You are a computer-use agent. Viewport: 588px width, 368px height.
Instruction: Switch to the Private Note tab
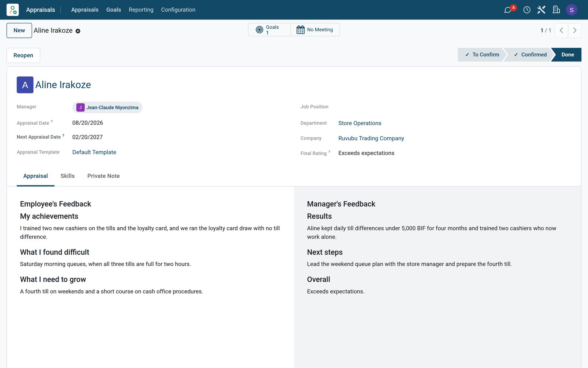pos(104,176)
